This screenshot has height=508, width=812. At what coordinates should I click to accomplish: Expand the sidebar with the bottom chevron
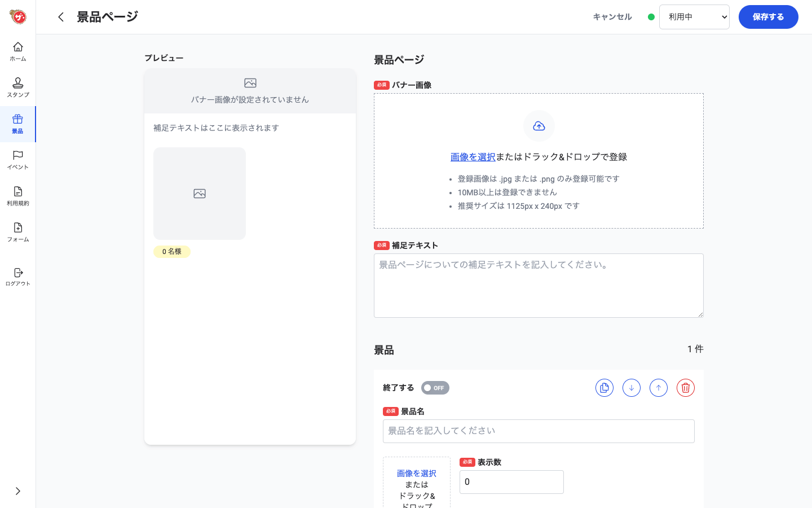pyautogui.click(x=17, y=492)
